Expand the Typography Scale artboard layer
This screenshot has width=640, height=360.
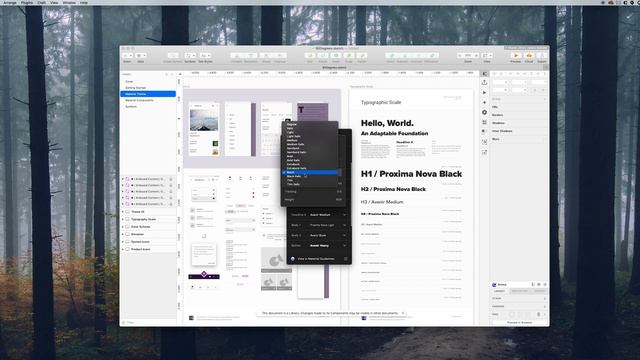tap(123, 219)
